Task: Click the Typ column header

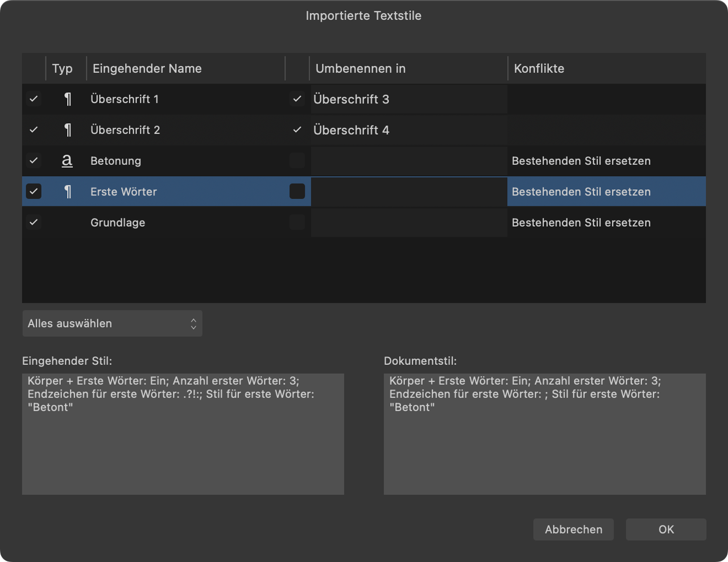Action: click(x=66, y=68)
